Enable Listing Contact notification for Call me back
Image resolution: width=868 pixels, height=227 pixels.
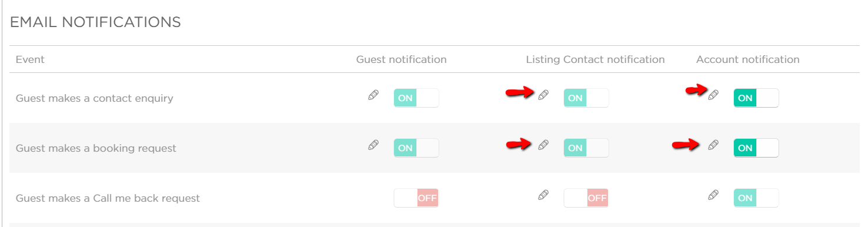[x=586, y=198]
